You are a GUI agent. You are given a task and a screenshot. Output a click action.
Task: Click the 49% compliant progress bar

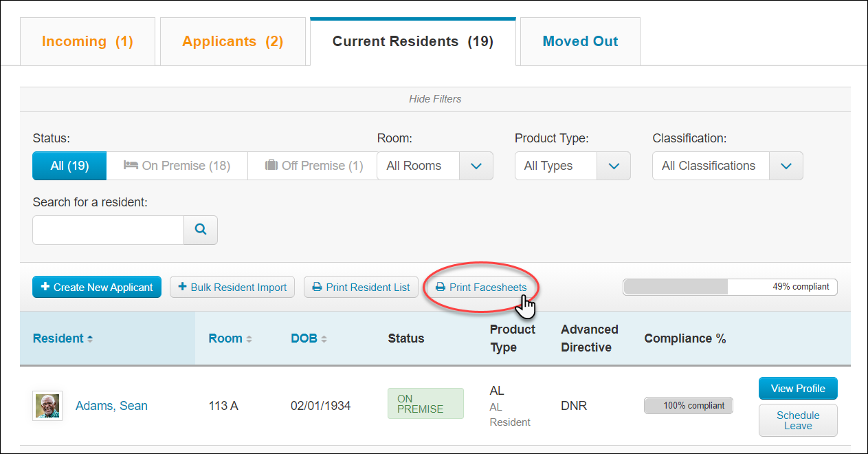coord(730,287)
